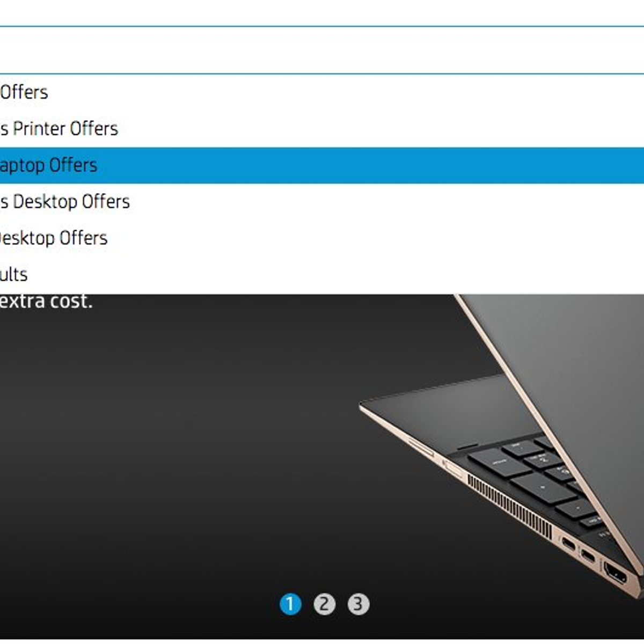
Task: Click the blank white area above the search field
Action: 322,12
